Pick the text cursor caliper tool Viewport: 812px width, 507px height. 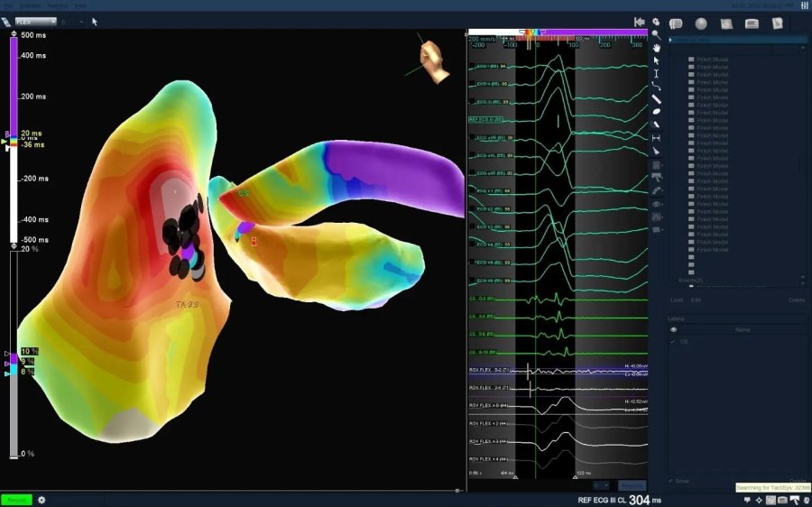click(656, 73)
